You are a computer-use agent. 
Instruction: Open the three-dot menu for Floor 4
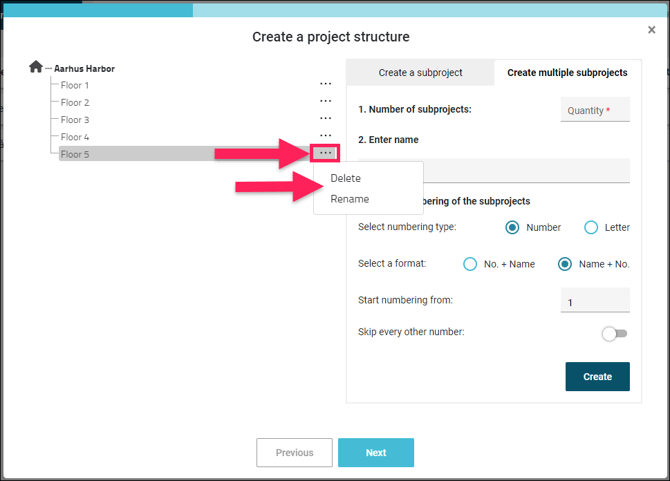(x=325, y=136)
